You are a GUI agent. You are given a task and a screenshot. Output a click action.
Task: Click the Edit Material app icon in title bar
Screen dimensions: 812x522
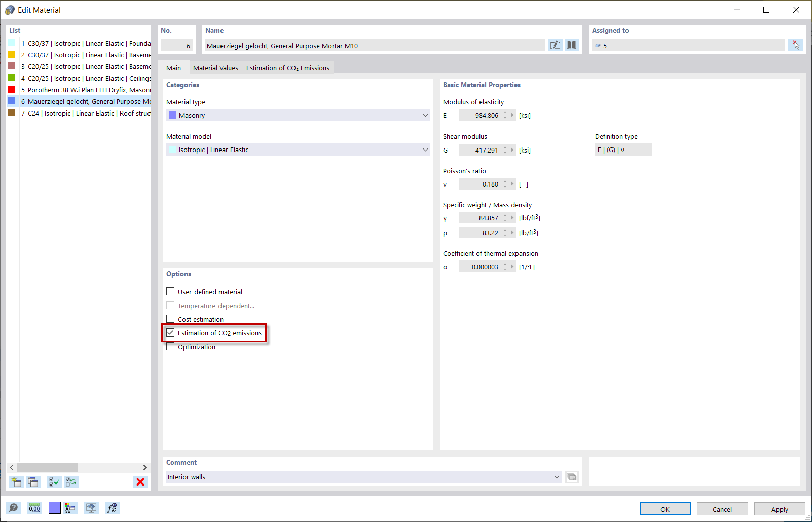pos(10,10)
